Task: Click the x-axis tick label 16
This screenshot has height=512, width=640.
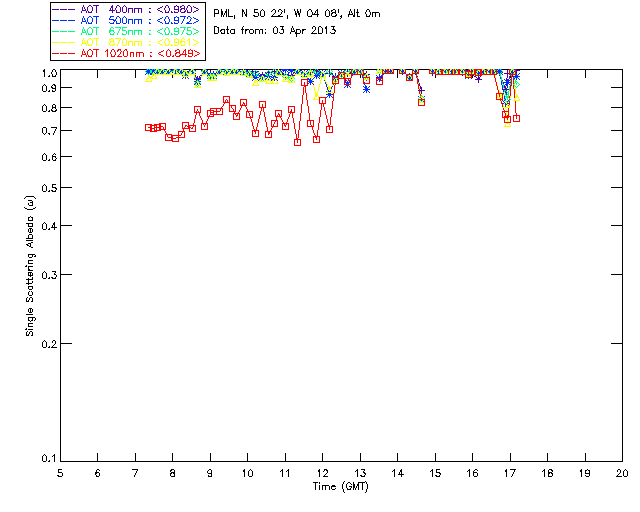Action: [x=472, y=473]
